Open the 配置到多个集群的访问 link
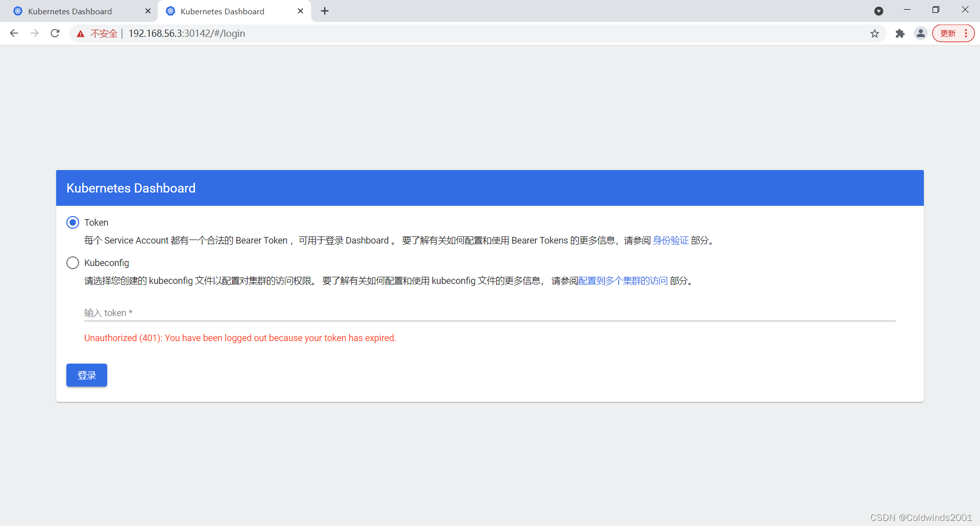Screen dimensions: 980x526 pyautogui.click(x=623, y=280)
